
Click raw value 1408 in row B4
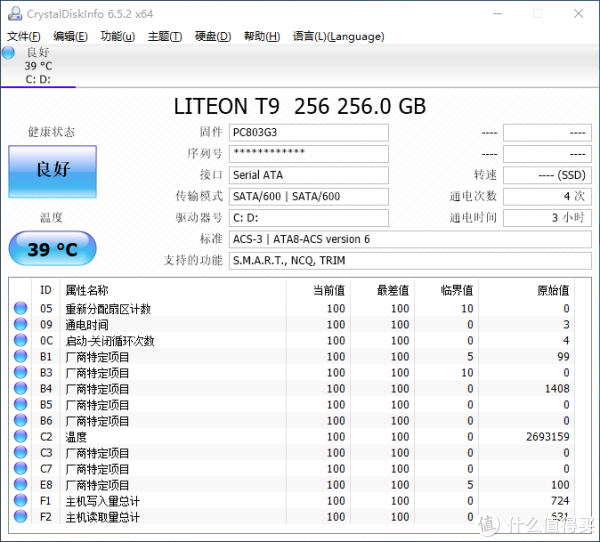(557, 389)
